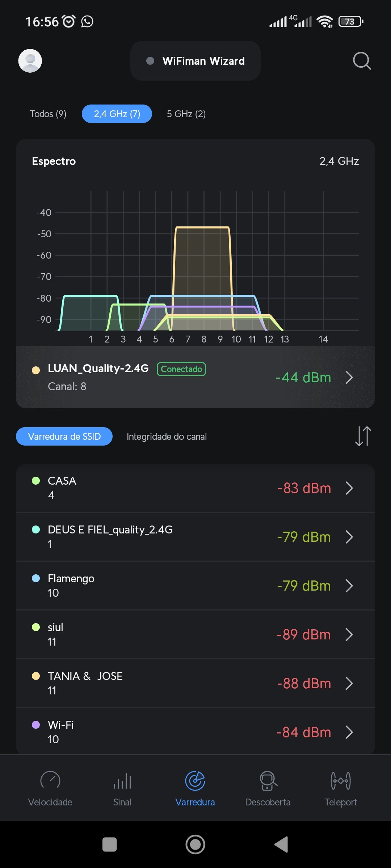Open the user profile avatar
Screen dimensions: 391x868
(x=30, y=61)
